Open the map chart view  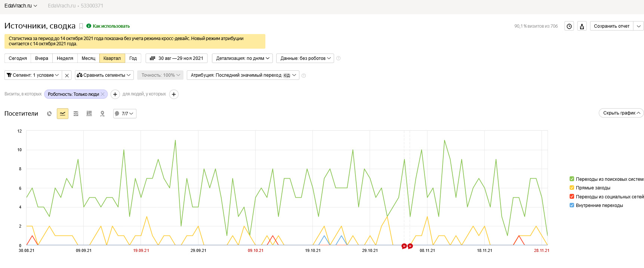[102, 113]
